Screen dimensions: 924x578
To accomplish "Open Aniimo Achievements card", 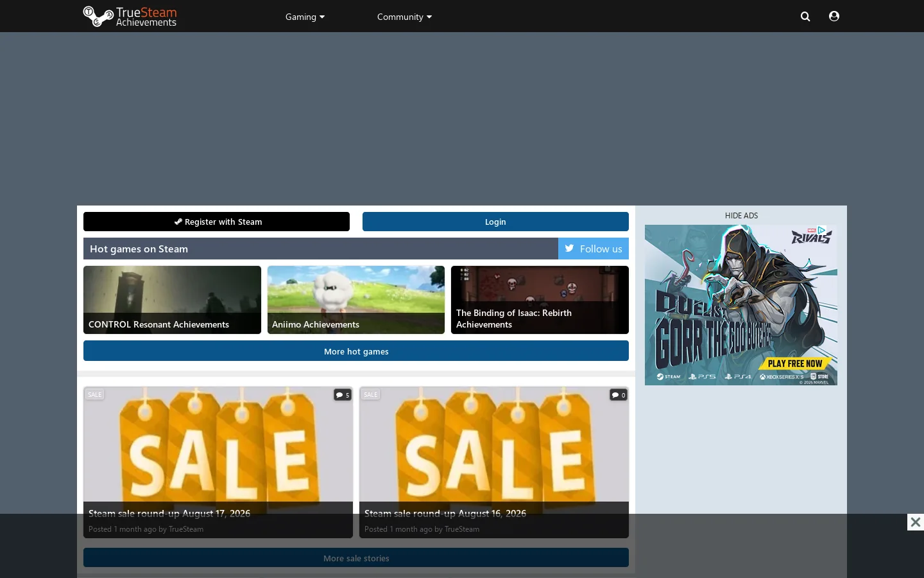I will click(x=356, y=300).
